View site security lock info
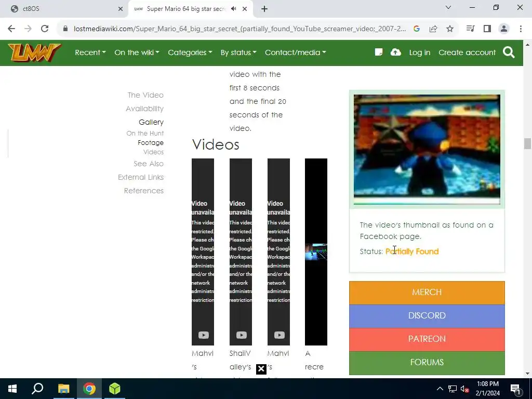 point(65,29)
